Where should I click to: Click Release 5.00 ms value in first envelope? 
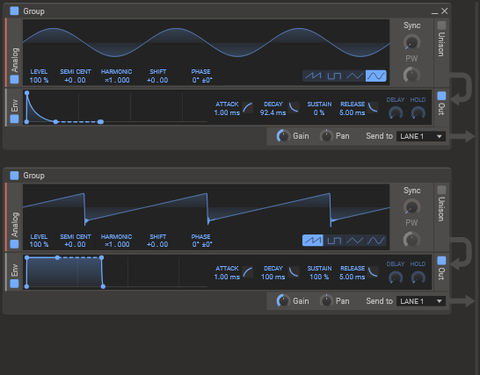[352, 113]
